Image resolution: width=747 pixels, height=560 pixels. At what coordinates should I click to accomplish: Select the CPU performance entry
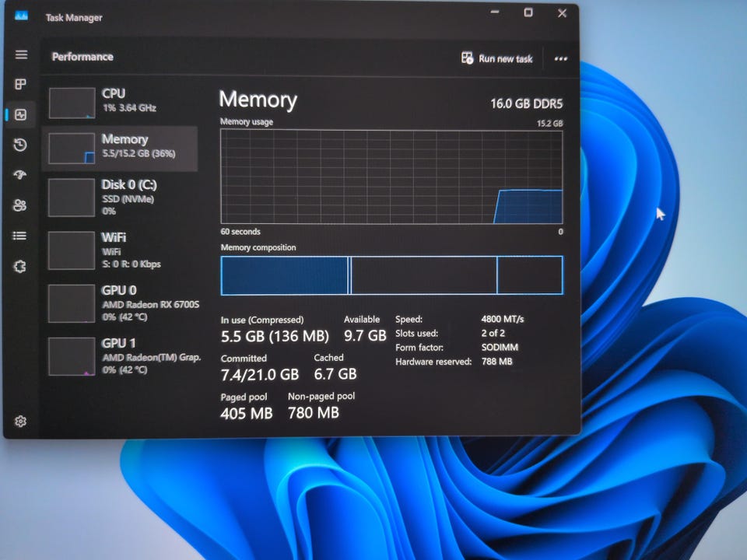(120, 102)
